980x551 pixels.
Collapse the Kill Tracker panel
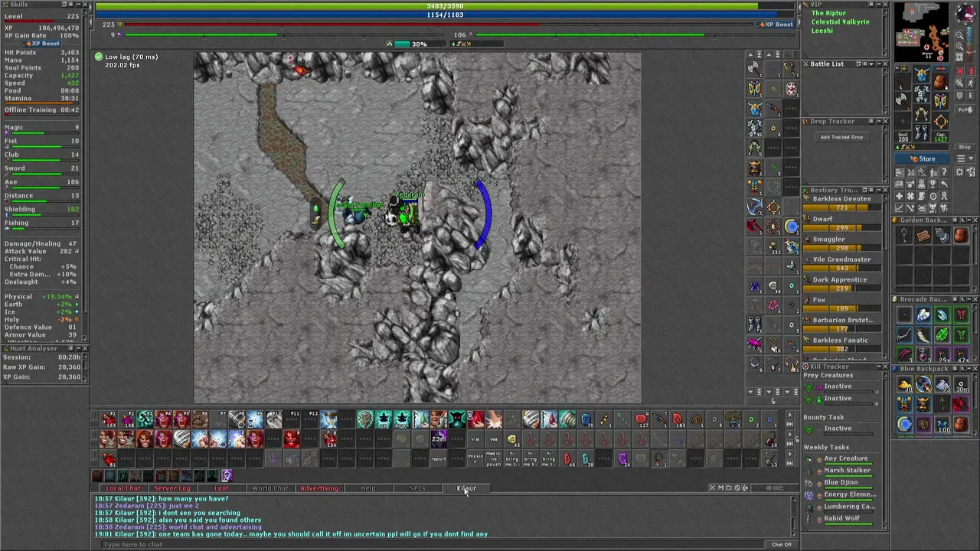(x=879, y=367)
